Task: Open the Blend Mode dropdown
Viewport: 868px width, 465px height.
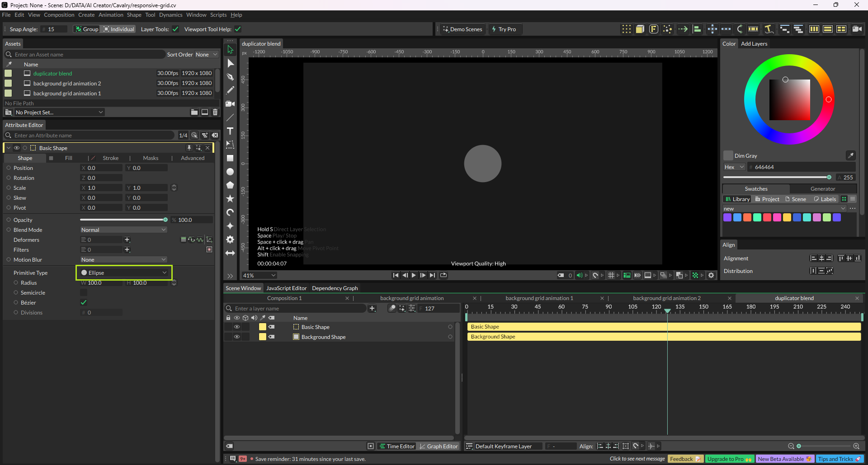Action: (123, 230)
